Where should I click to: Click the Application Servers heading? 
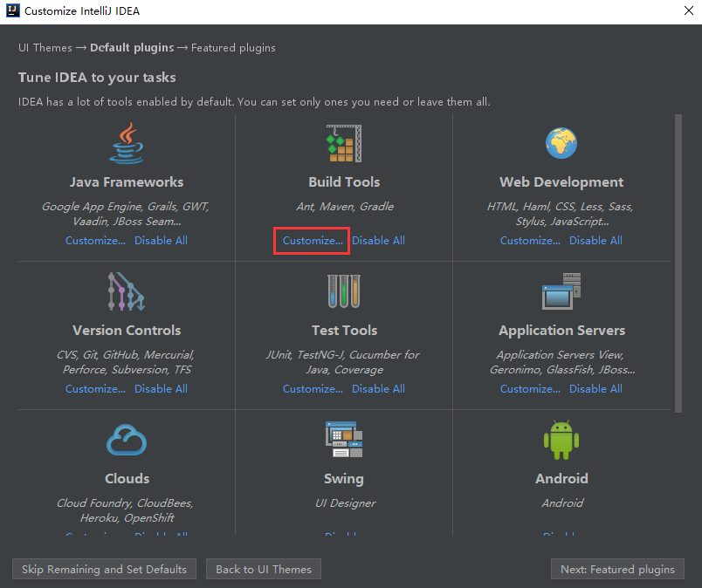(562, 331)
